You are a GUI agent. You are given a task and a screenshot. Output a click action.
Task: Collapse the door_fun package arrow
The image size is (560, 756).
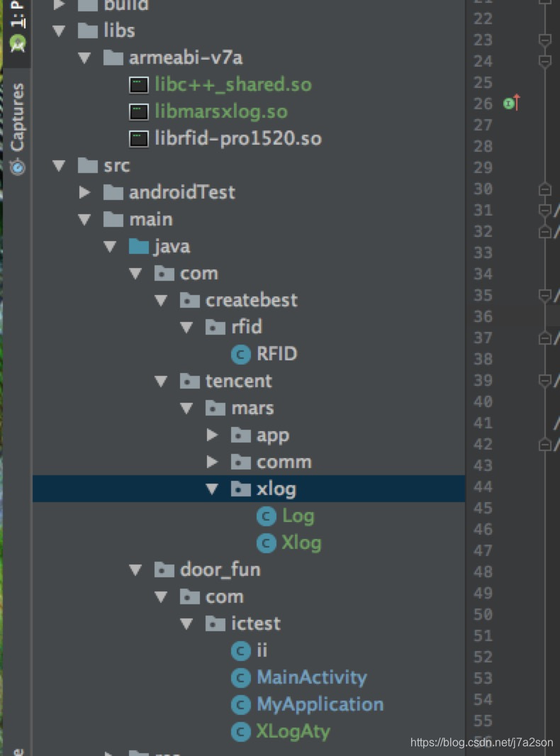pos(135,570)
